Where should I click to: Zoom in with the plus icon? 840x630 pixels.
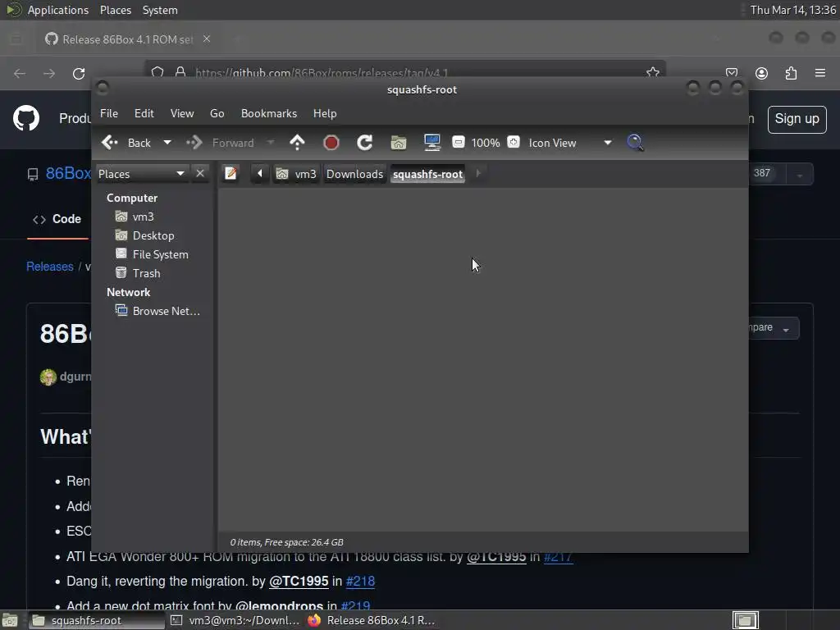(514, 142)
